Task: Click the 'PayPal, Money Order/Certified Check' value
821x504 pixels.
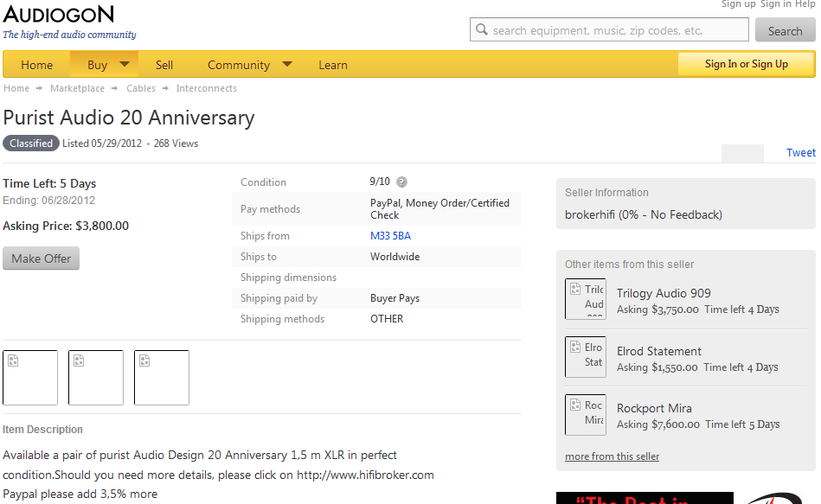Action: 439,209
